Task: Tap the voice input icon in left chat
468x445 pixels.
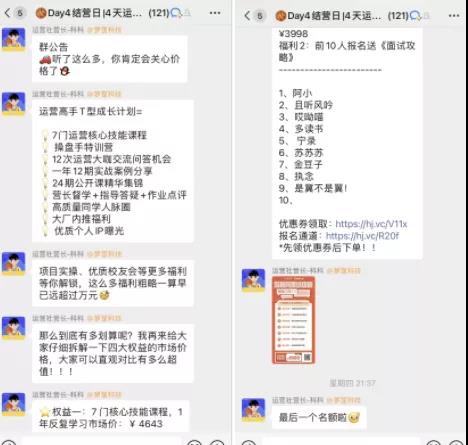Action: pyautogui.click(x=8, y=442)
